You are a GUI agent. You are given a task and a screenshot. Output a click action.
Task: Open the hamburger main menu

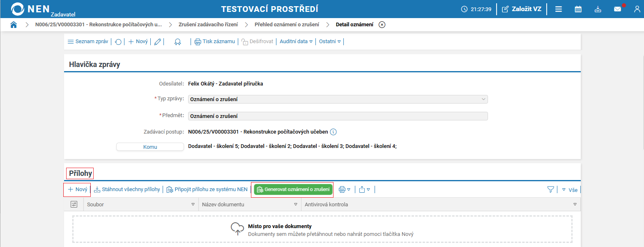click(x=559, y=9)
